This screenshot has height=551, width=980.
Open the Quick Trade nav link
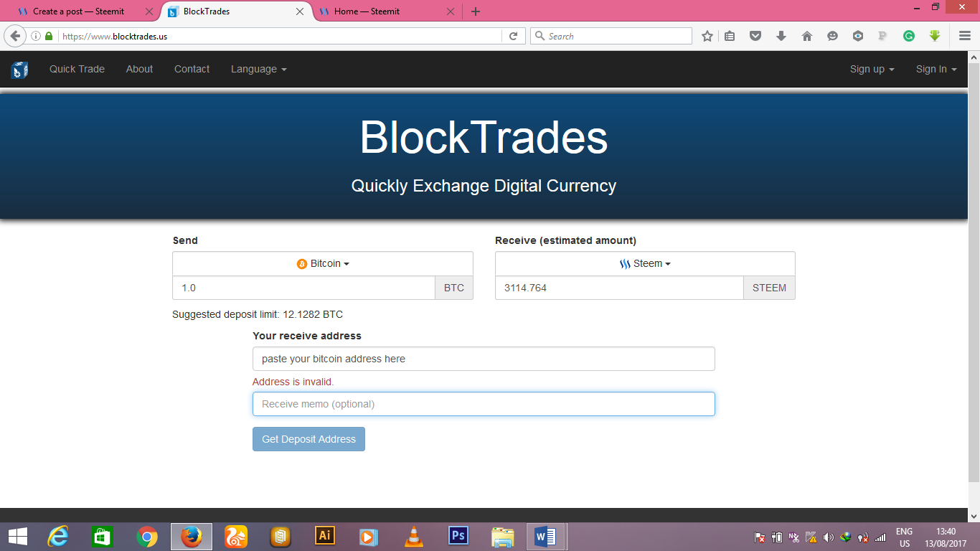77,69
